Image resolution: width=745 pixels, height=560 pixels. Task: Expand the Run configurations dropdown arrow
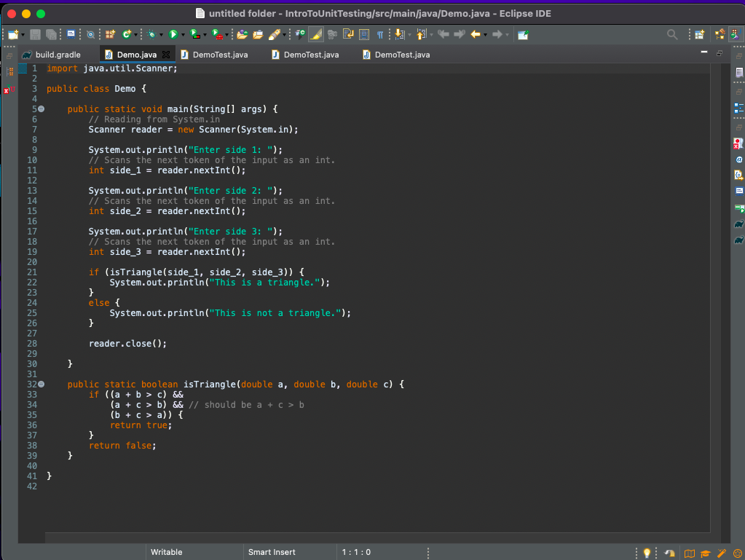pos(183,35)
